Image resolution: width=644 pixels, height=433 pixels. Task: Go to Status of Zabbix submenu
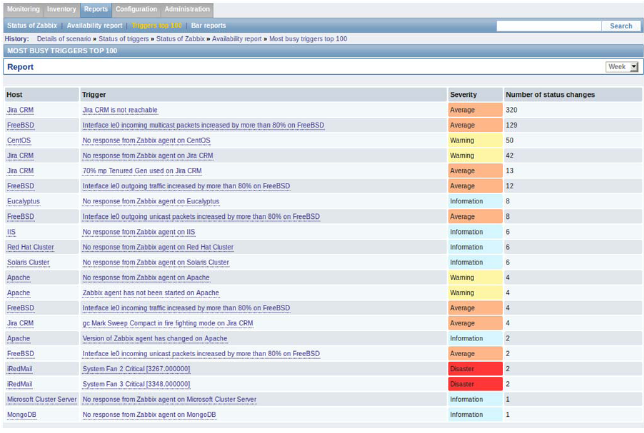pos(32,25)
